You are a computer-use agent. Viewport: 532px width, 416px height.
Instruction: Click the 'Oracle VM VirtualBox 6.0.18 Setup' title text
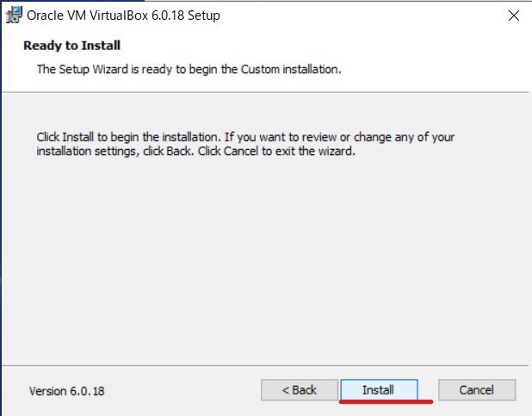[x=123, y=16]
